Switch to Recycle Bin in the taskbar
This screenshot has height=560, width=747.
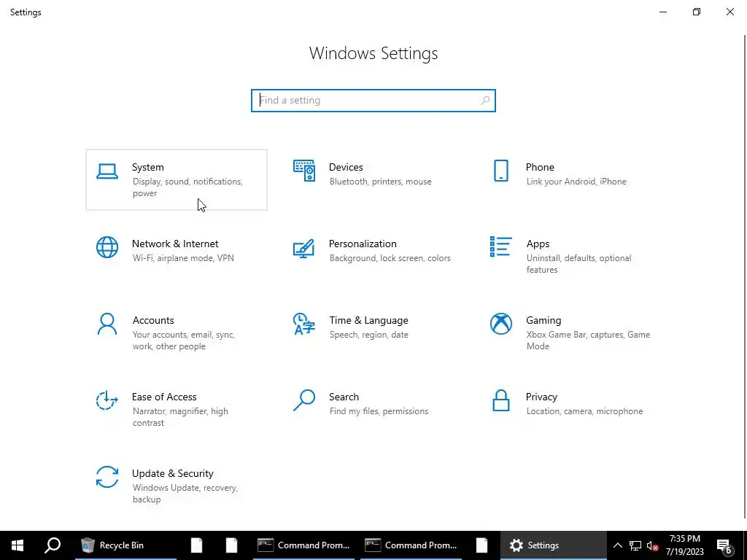click(x=125, y=545)
